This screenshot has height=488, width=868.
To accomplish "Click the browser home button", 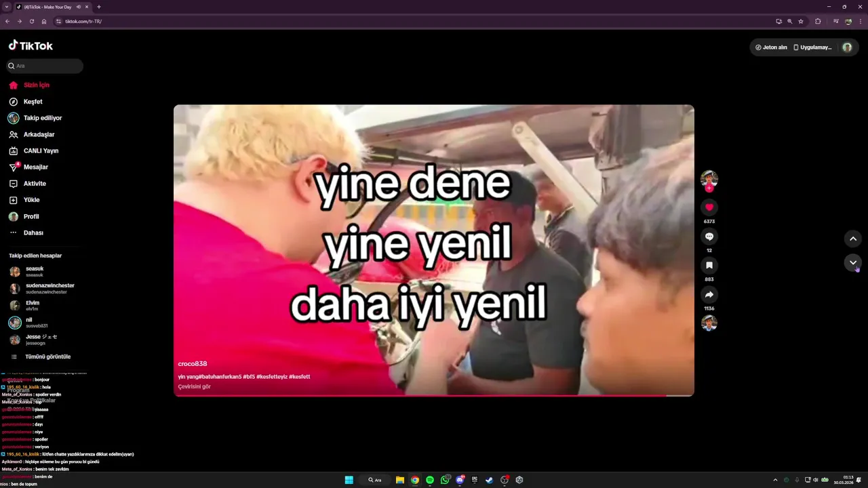I will click(44, 21).
